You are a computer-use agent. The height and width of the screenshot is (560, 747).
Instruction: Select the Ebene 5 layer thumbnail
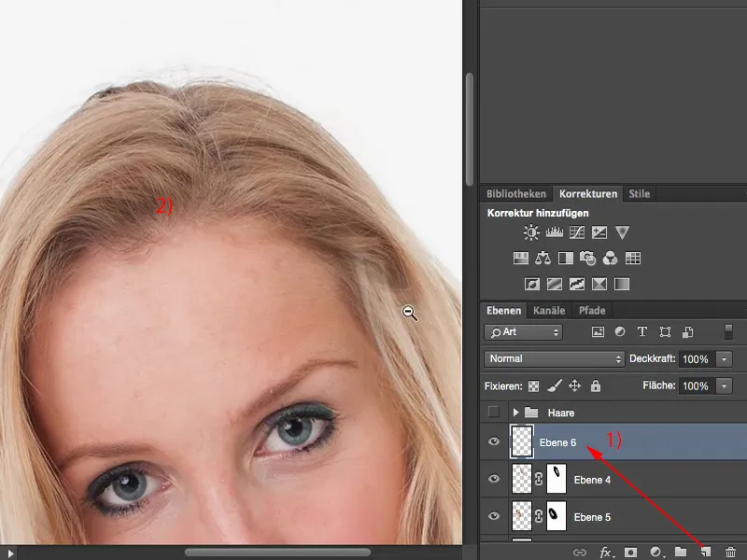(522, 516)
